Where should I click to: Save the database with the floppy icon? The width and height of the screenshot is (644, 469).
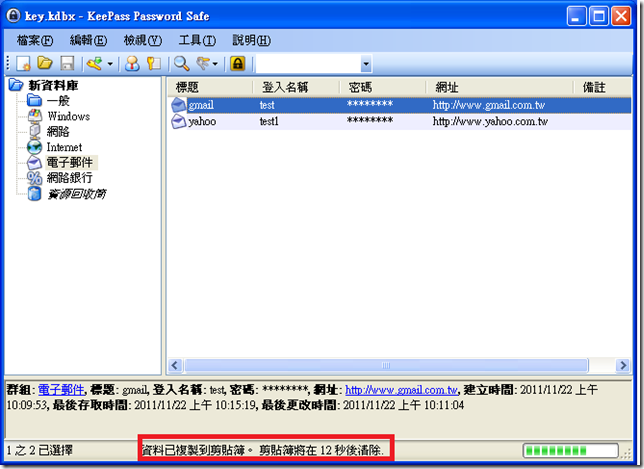pyautogui.click(x=67, y=64)
